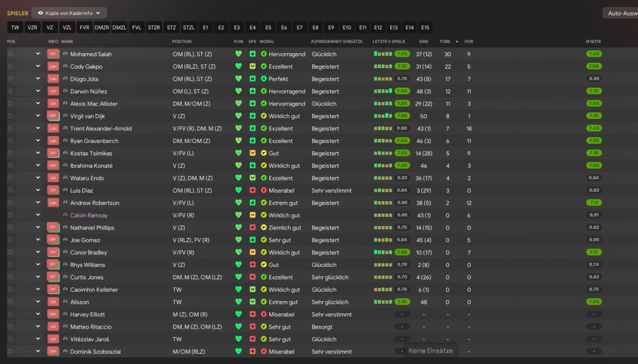Select the row checkbox for Joe Gomez
The image size is (638, 364).
(10, 240)
